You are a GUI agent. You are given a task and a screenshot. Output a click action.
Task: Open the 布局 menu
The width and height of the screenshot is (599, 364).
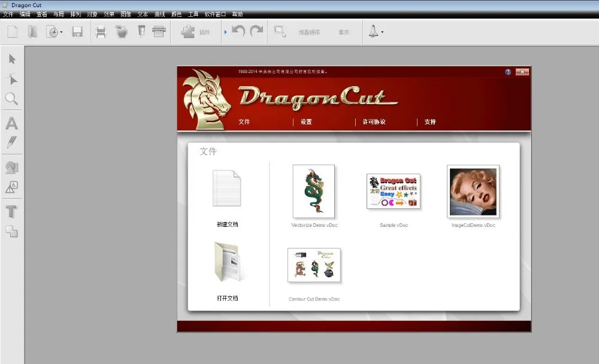59,14
